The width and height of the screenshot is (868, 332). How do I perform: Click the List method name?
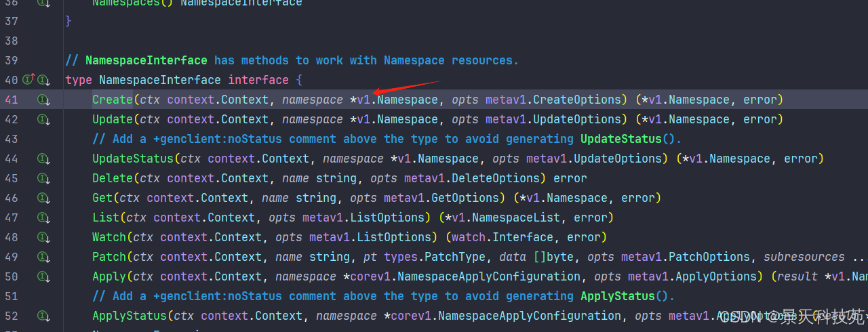point(106,217)
